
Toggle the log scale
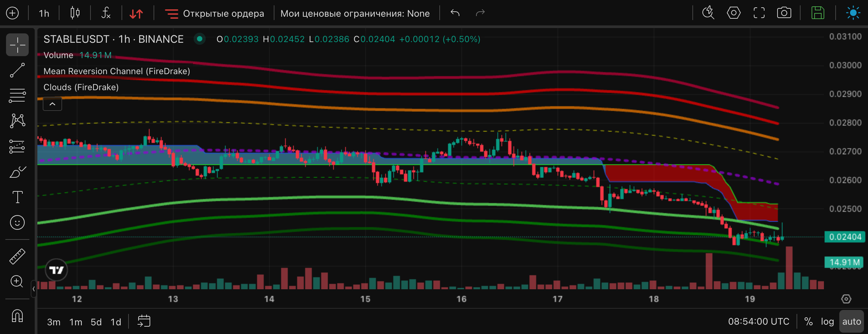827,322
